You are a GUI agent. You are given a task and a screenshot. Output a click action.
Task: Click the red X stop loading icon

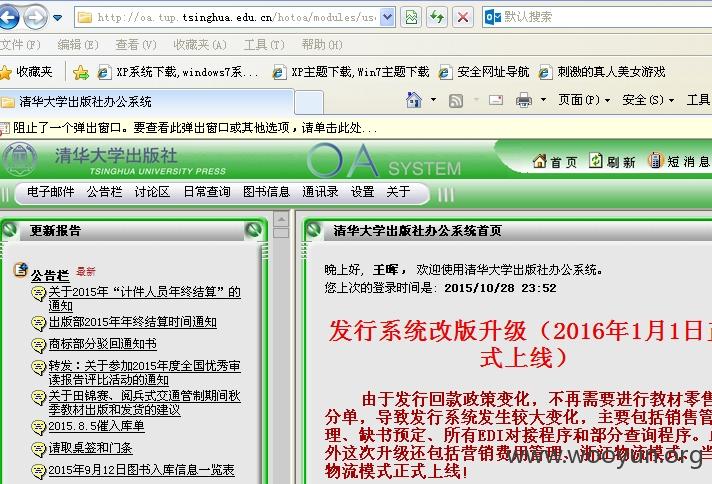(x=463, y=17)
